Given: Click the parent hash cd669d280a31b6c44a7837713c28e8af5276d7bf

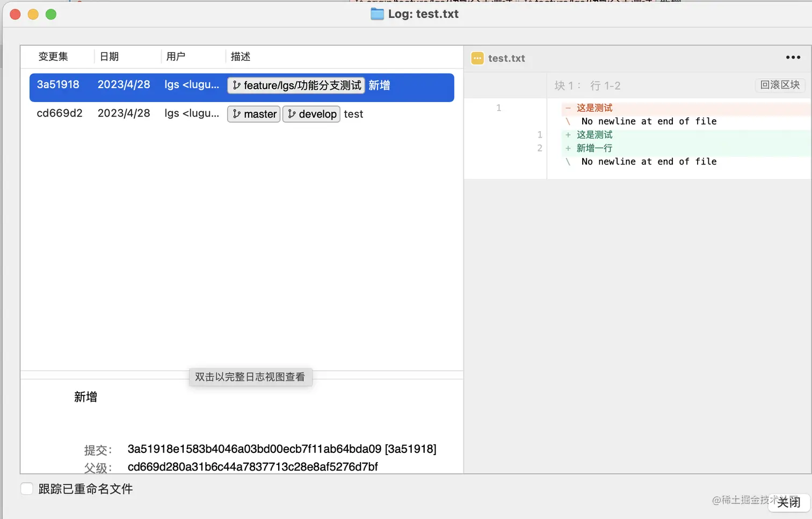Looking at the screenshot, I should click(253, 467).
